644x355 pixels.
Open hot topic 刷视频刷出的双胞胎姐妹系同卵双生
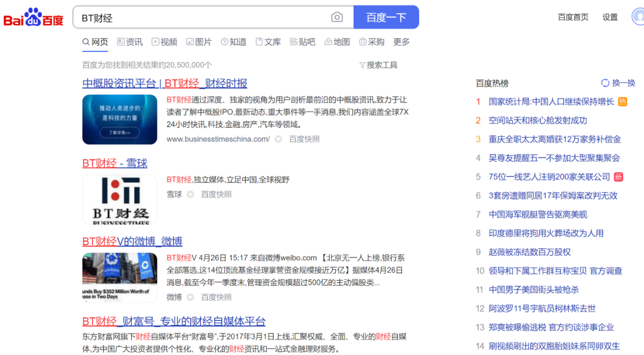tap(554, 347)
